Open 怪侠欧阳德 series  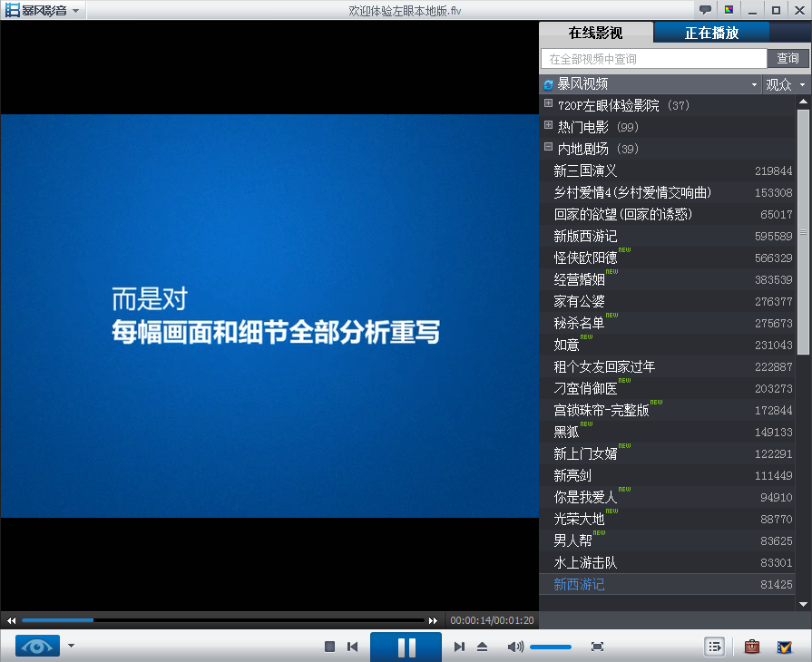point(667,258)
